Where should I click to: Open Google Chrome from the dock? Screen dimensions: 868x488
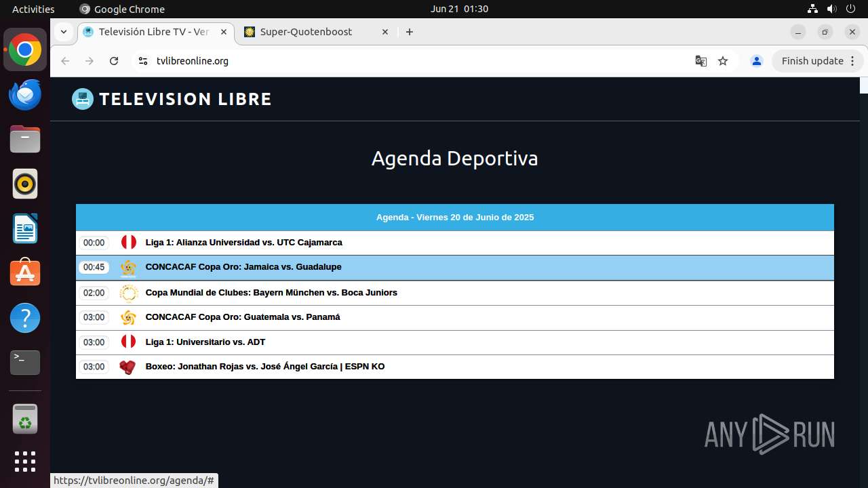point(25,50)
